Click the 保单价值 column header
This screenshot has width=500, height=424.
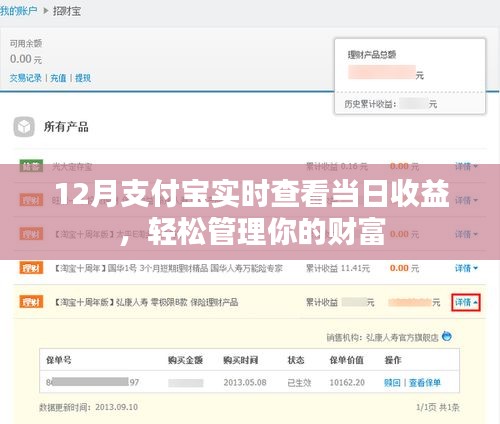point(346,360)
